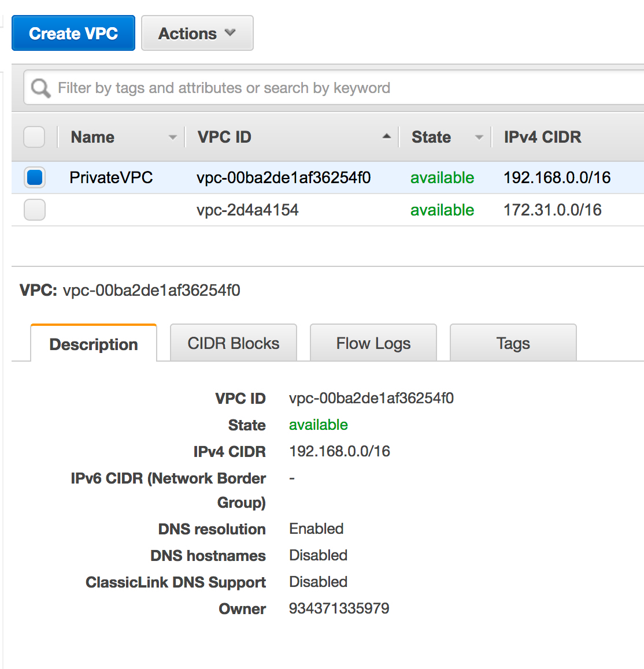This screenshot has width=644, height=669.
Task: Click the Create VPC button
Action: (73, 33)
